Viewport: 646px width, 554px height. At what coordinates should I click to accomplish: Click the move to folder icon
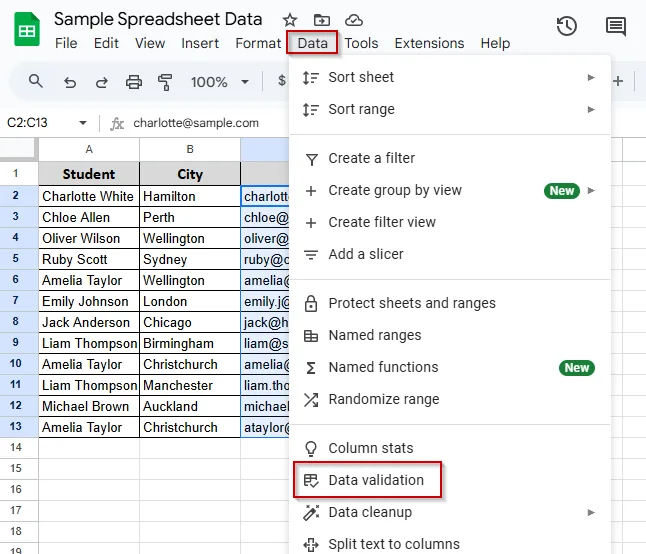pos(321,20)
